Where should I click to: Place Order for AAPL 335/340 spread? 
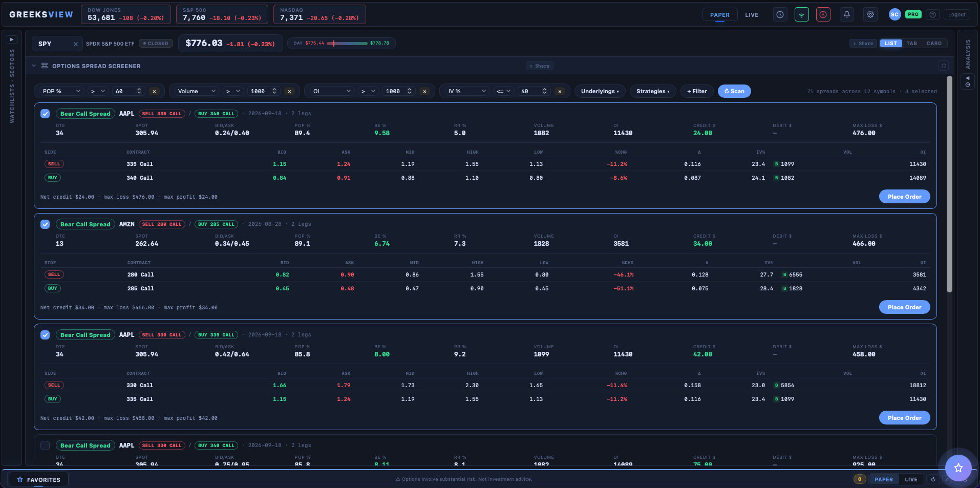coord(904,197)
